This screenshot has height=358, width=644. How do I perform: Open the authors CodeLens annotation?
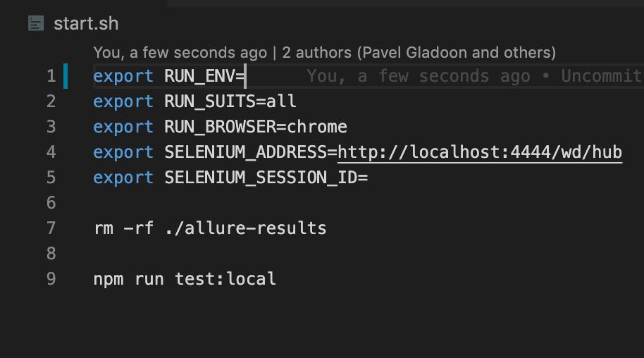[x=324, y=53]
